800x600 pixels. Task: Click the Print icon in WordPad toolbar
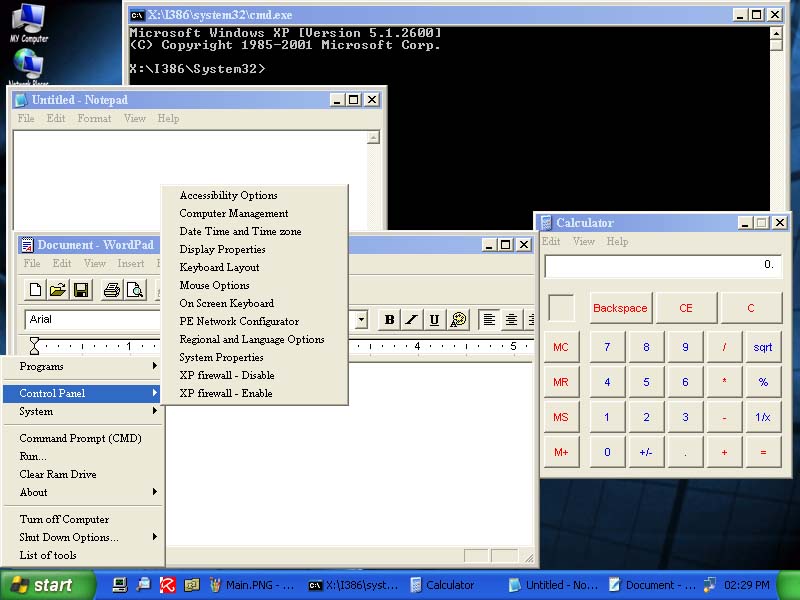[x=112, y=291]
